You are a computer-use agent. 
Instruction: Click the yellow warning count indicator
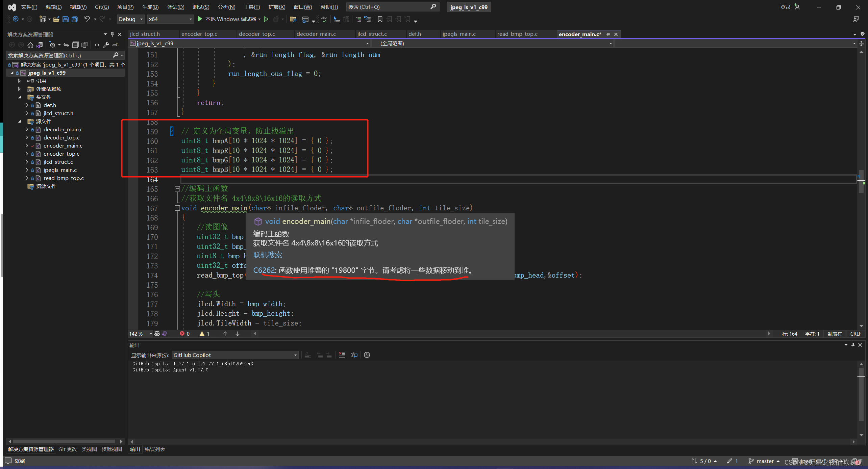(204, 334)
